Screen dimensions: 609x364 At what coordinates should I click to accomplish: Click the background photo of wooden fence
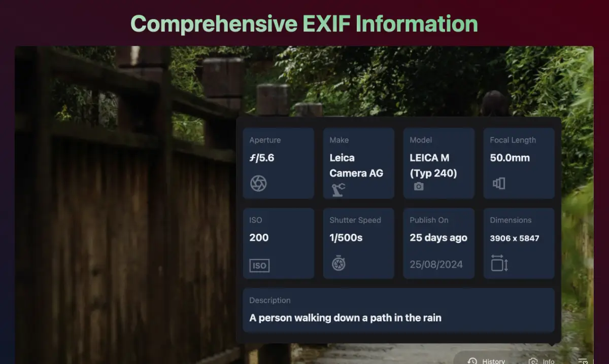tap(127, 228)
